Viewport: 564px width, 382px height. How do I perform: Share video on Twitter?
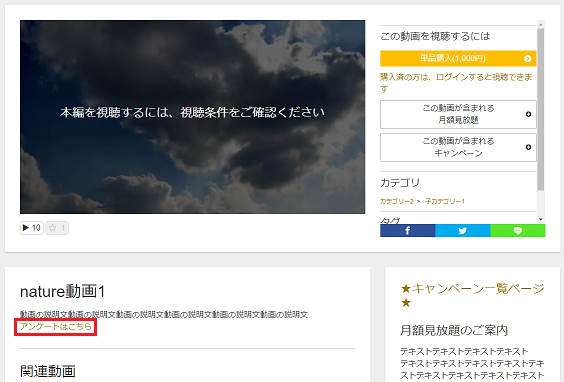point(463,231)
